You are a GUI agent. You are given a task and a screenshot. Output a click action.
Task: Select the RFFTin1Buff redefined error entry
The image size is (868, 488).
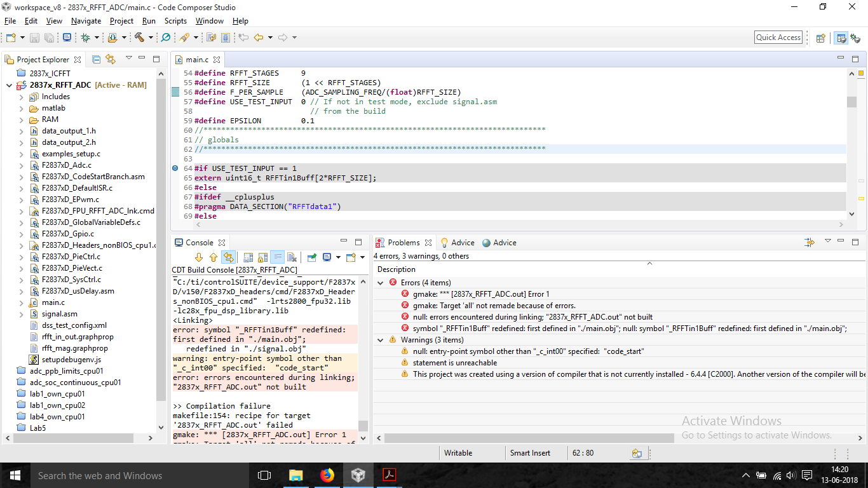pos(629,329)
